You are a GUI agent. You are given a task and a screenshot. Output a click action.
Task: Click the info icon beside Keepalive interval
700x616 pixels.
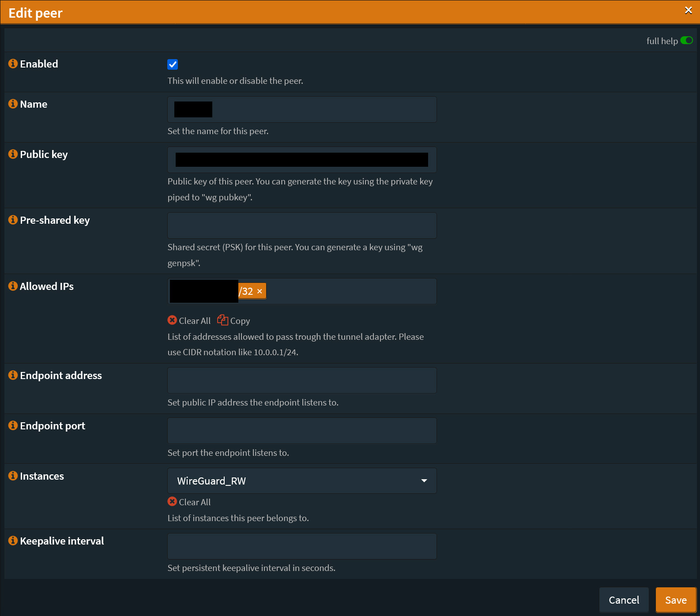(13, 541)
